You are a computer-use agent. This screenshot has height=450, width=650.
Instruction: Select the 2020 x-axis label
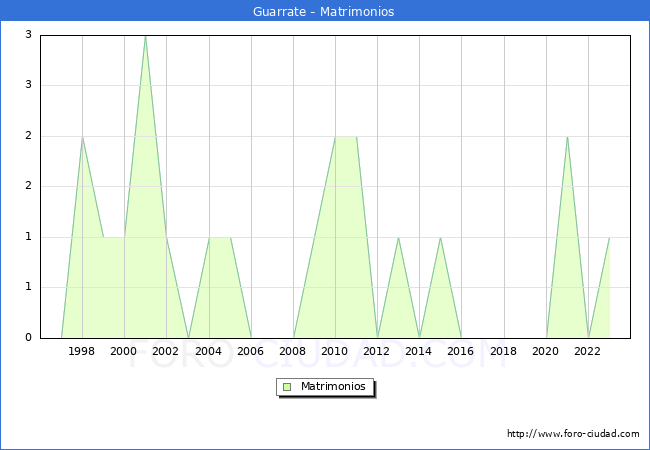pyautogui.click(x=545, y=351)
